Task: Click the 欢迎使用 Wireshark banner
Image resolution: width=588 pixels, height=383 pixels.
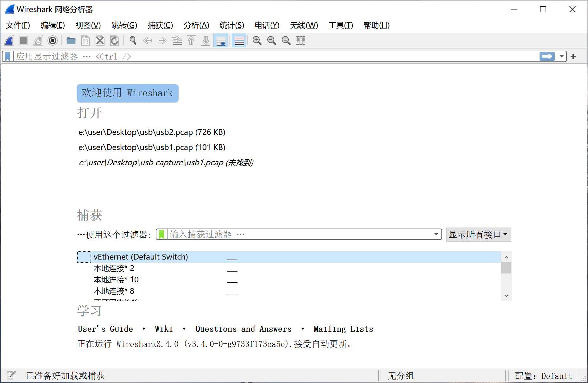Action: (x=128, y=93)
